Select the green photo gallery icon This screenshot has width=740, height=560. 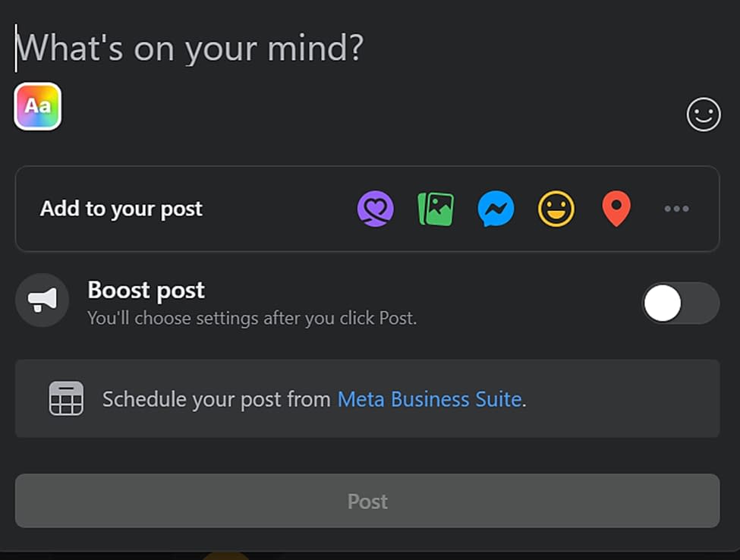point(435,209)
